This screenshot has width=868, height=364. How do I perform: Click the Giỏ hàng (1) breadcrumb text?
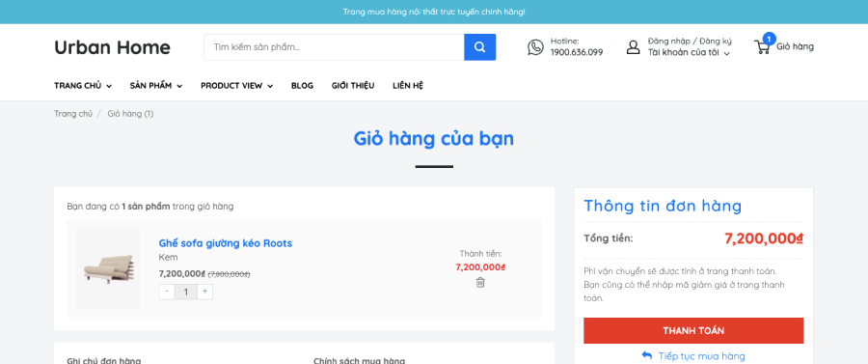tap(130, 114)
